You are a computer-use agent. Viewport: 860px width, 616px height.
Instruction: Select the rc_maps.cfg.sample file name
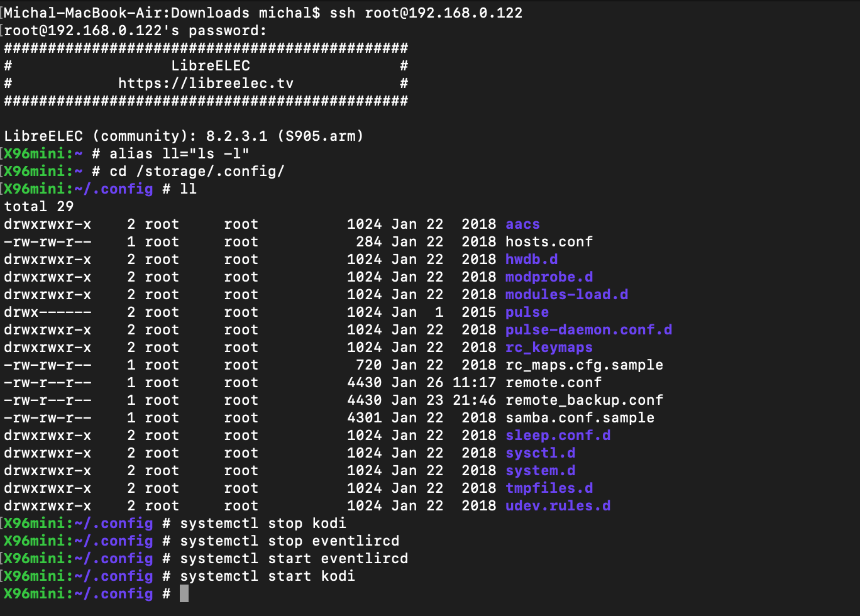584,365
